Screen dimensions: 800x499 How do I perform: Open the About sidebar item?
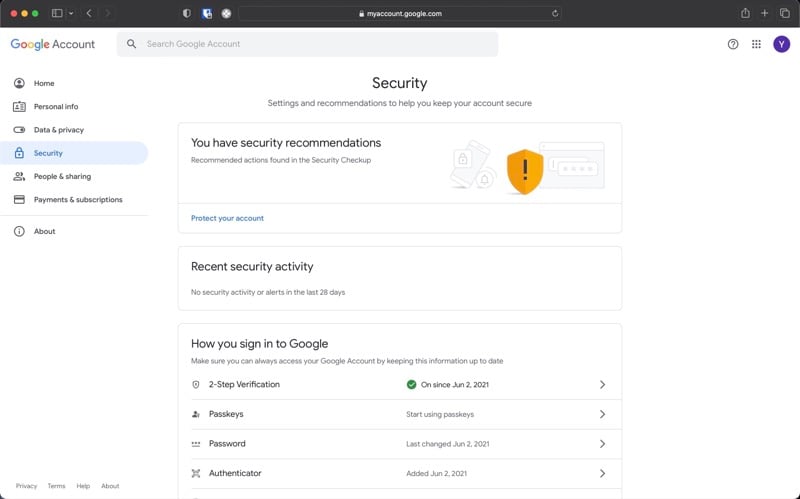point(74,231)
